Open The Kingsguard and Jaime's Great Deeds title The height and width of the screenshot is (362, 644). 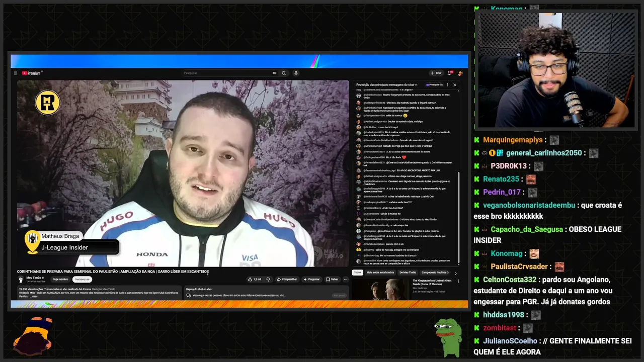point(432,282)
